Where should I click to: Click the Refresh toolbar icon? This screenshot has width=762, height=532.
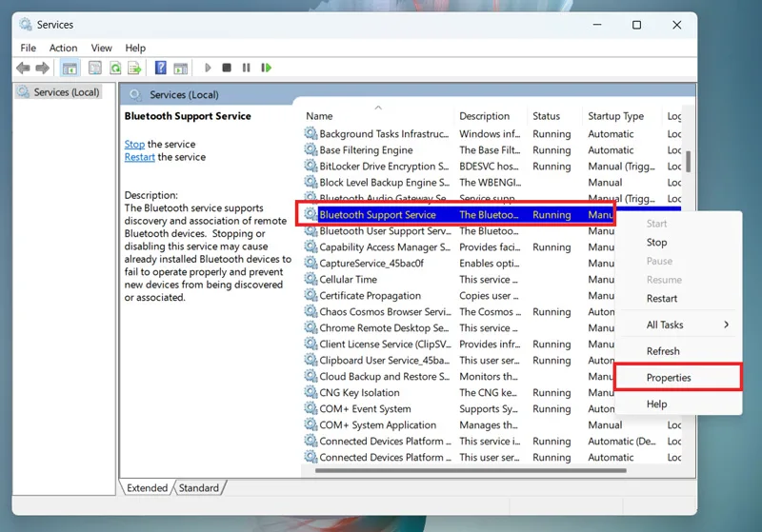tap(115, 68)
